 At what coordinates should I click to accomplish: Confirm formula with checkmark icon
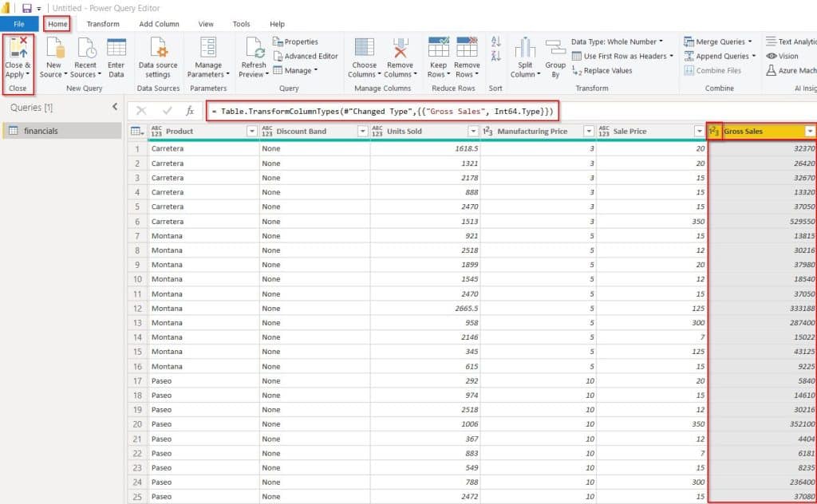point(168,110)
